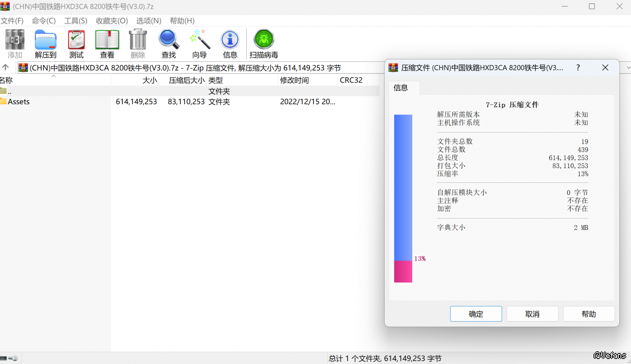Click the 字典大小 label
This screenshot has width=631, height=364.
pos(451,227)
